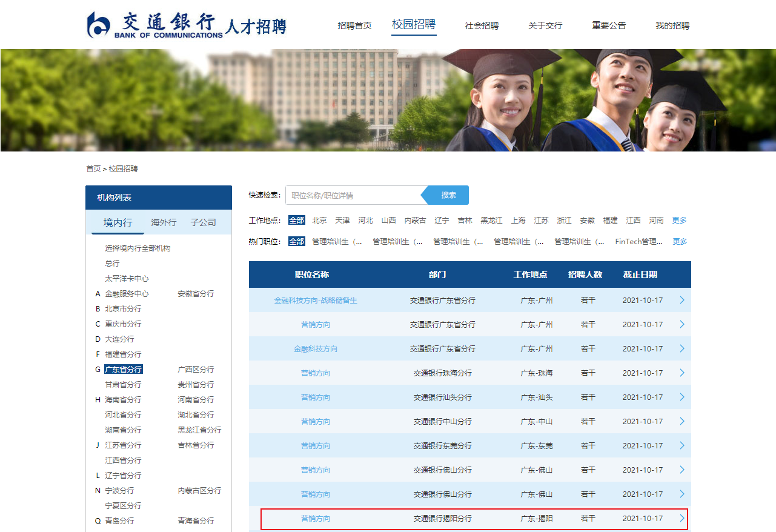
Task: Switch to 子公司 tab
Action: click(x=203, y=222)
